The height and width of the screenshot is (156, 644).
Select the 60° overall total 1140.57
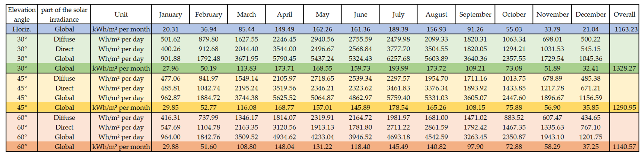[624, 147]
